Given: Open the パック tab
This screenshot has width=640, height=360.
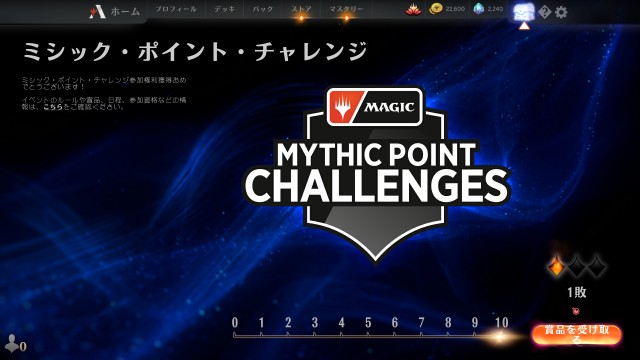Looking at the screenshot, I should point(263,9).
